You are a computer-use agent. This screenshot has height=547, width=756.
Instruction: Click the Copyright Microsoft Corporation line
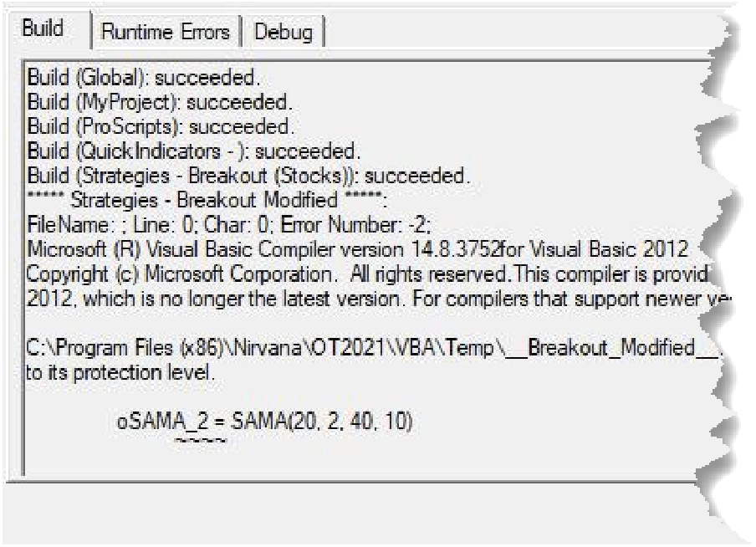point(367,274)
